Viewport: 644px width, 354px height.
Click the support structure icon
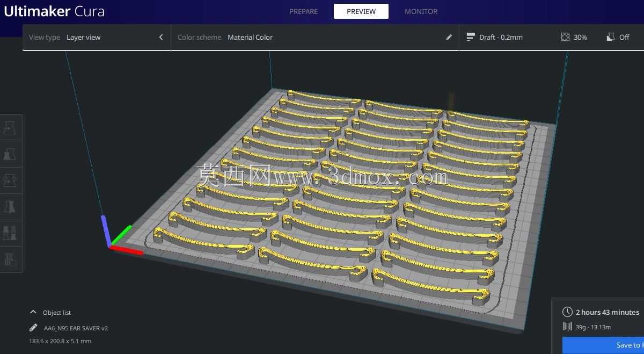[611, 37]
